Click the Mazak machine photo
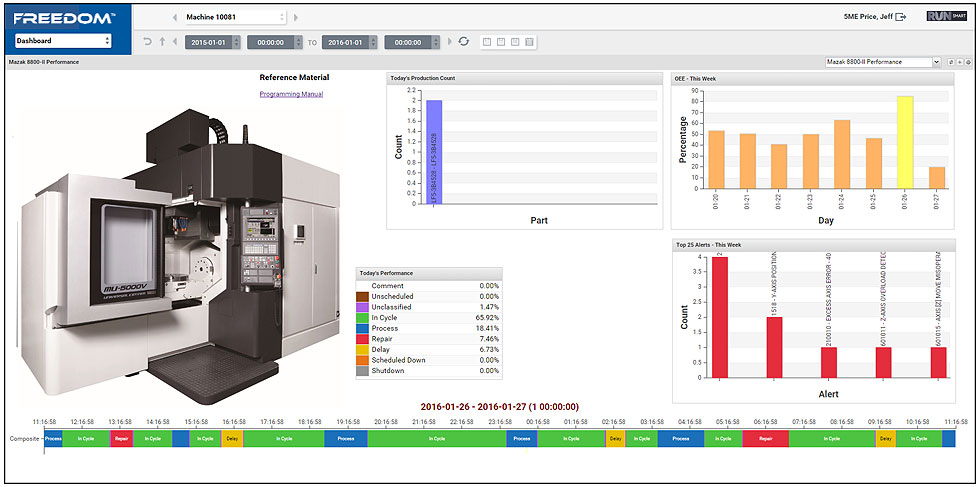 coord(181,256)
